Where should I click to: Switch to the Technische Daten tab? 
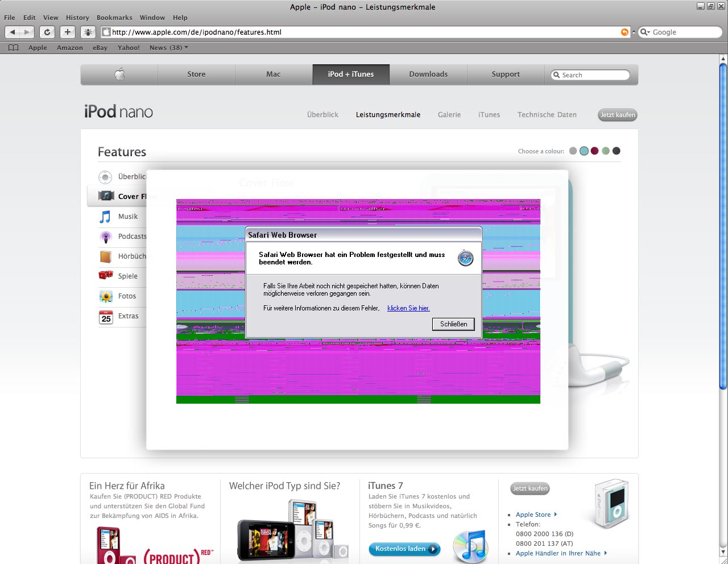click(x=547, y=114)
